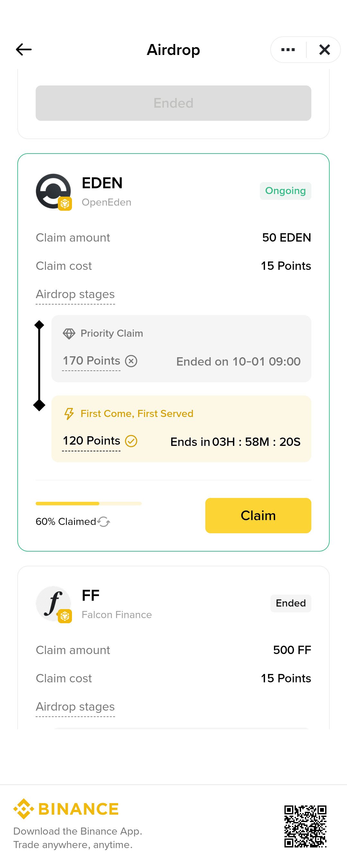Viewport: 347px width, 868px height.
Task: Tap the 120 Points requirement label
Action: coord(91,441)
